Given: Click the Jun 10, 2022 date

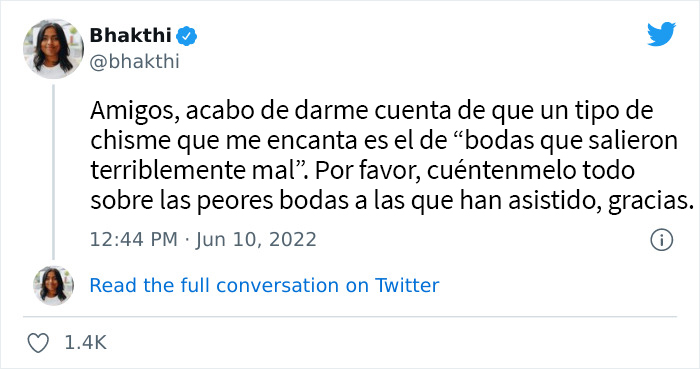Looking at the screenshot, I should click(256, 240).
